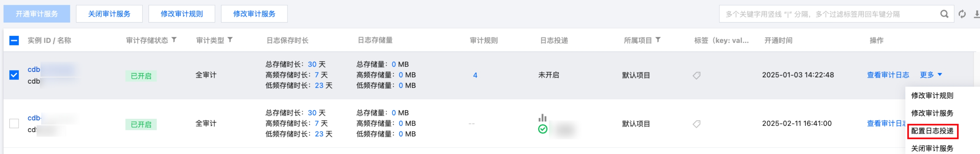Open 查看审计日志 link in first row

(x=888, y=75)
